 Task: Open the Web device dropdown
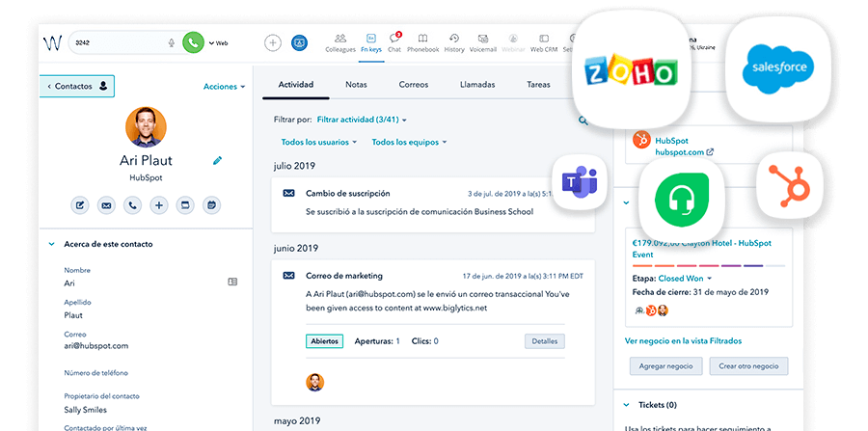pyautogui.click(x=218, y=43)
